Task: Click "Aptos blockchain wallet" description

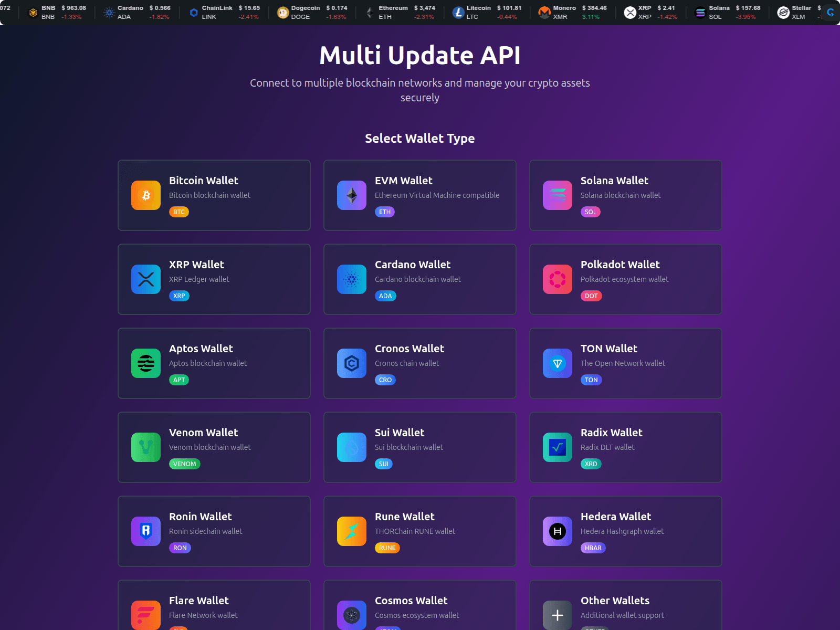Action: [x=208, y=363]
